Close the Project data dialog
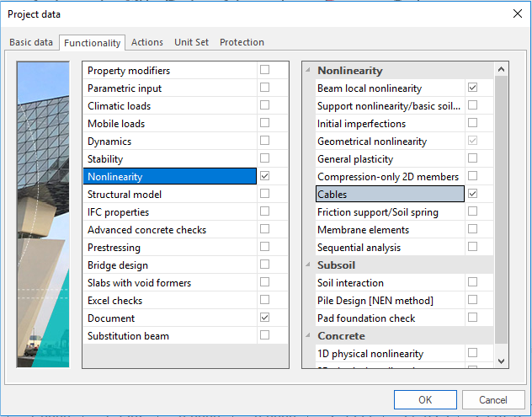Viewport: 532px width, 417px height. pos(516,13)
